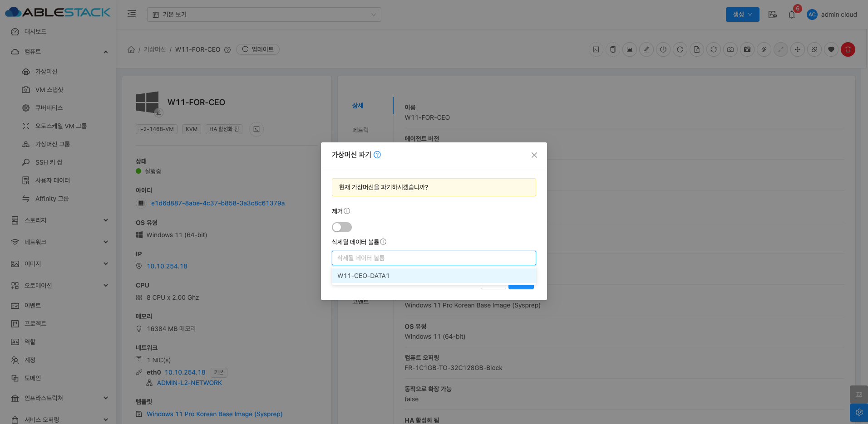Click the migrate VM four-arrow icon
868x424 pixels.
(x=798, y=49)
